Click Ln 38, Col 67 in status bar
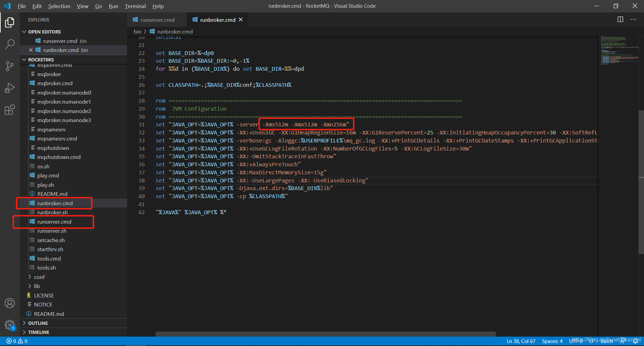Viewport: 644px width, 346px height. coord(521,341)
